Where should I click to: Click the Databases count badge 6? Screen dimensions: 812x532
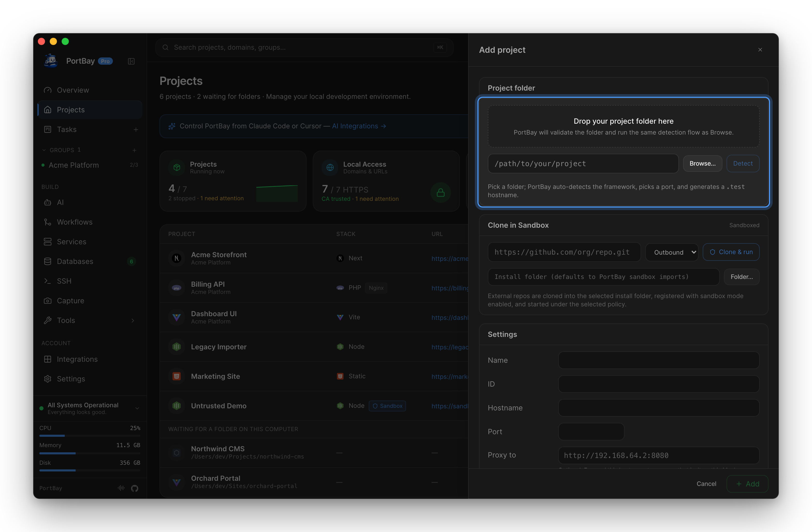pyautogui.click(x=131, y=262)
